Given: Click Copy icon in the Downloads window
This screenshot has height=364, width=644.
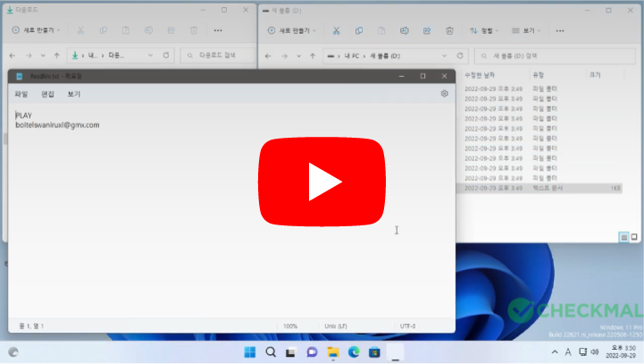Looking at the screenshot, I should (x=103, y=30).
